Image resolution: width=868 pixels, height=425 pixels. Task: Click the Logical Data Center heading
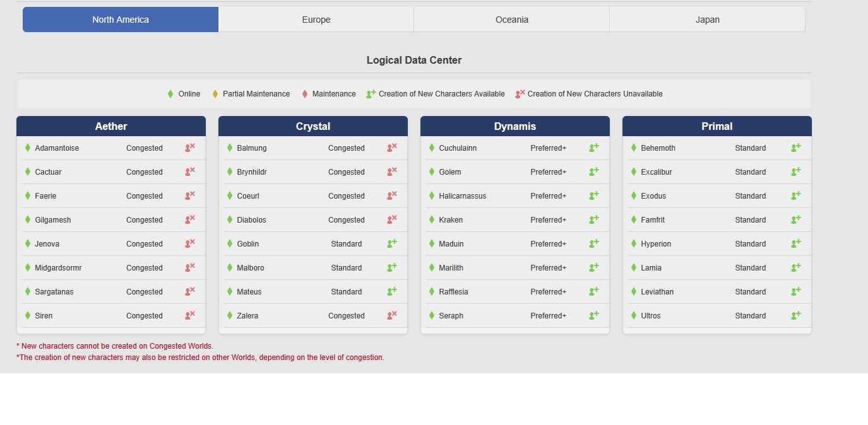(x=414, y=61)
